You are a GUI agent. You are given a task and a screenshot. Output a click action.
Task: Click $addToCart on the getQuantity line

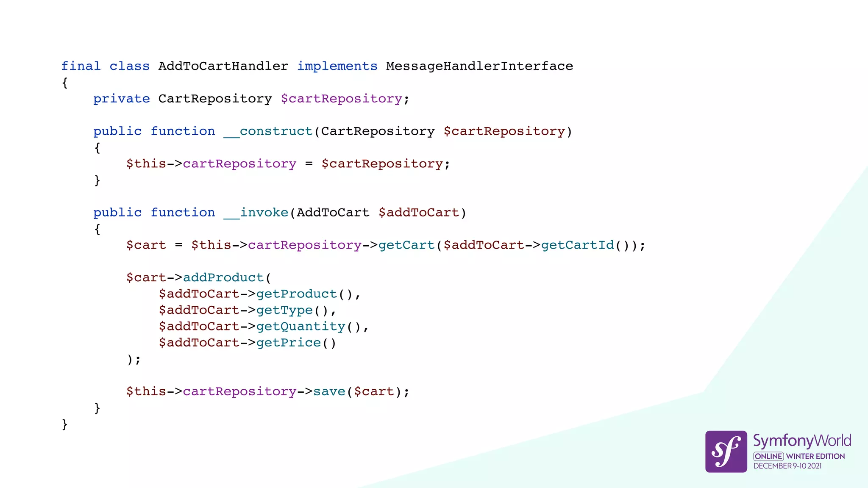point(199,326)
